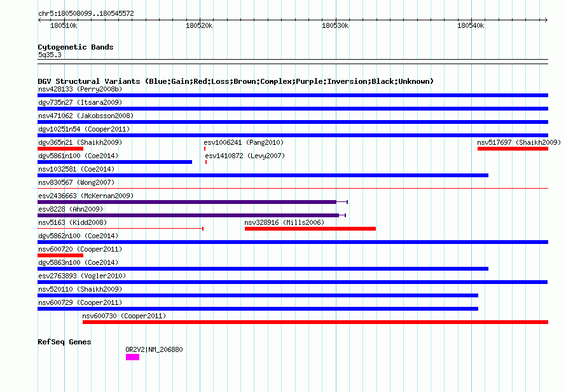The height and width of the screenshot is (392, 566).
Task: Select the magenta OR2V2 gene block
Action: [x=132, y=357]
